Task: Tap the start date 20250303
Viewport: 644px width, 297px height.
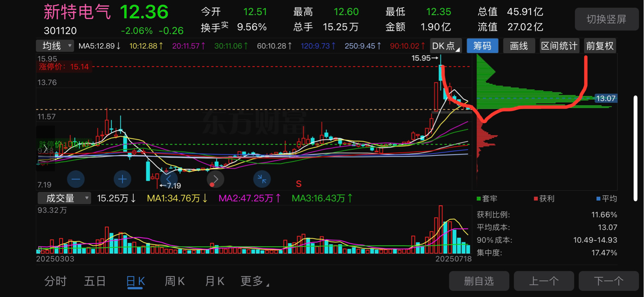Action: [x=55, y=259]
